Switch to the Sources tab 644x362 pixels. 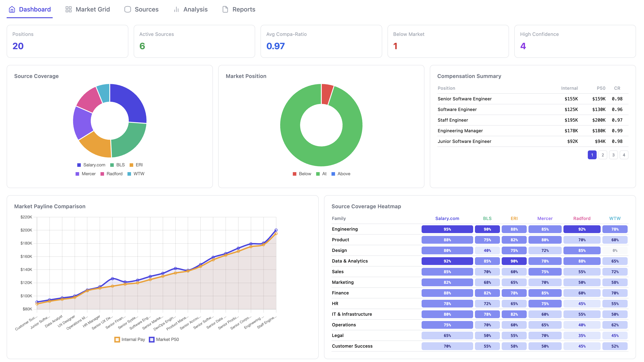point(141,9)
